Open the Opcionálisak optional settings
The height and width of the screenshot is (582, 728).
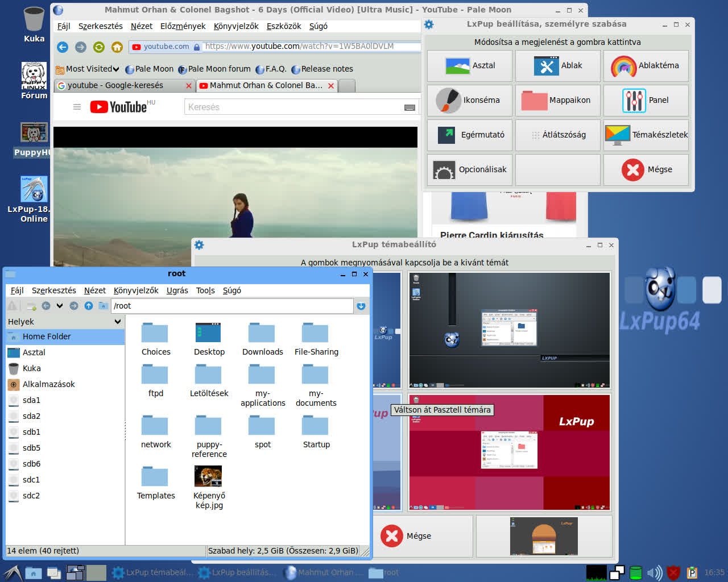tap(470, 170)
